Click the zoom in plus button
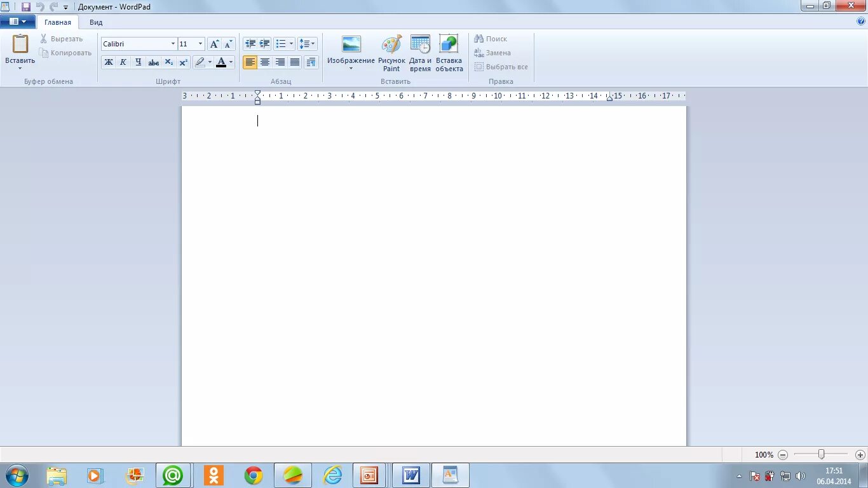 (x=860, y=455)
